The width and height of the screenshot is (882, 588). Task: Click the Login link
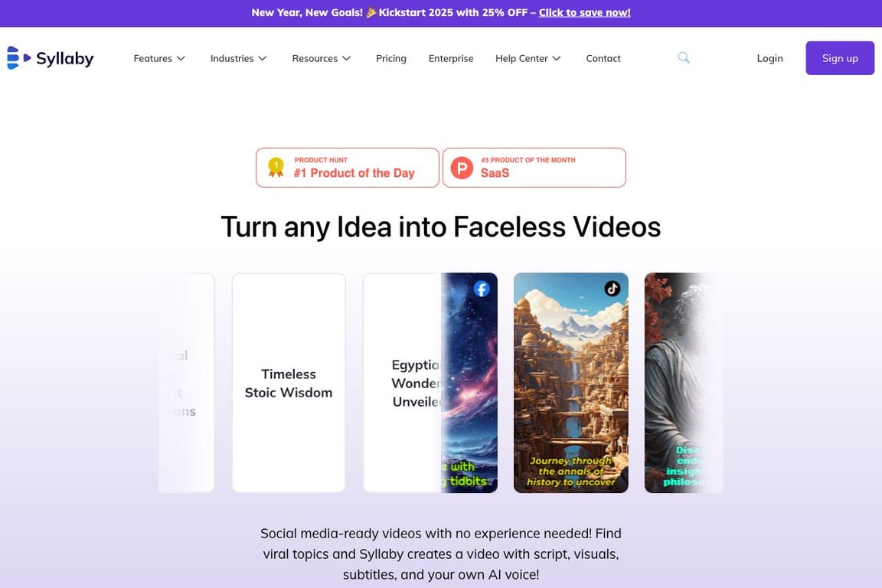coord(769,58)
